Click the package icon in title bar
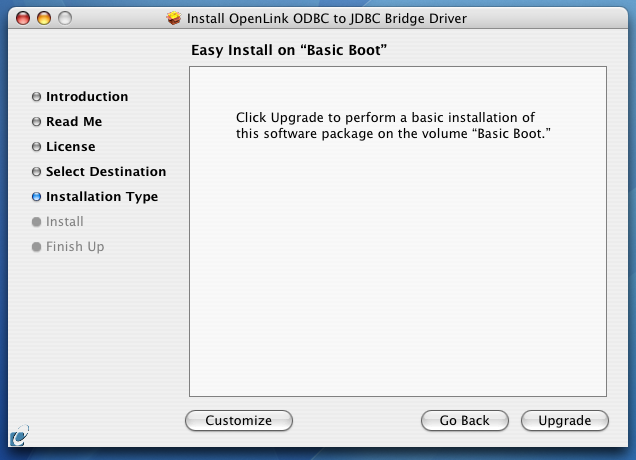 [174, 18]
